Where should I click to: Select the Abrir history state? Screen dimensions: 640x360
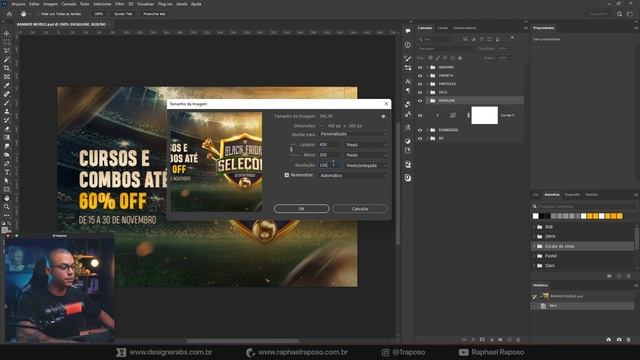pyautogui.click(x=583, y=306)
